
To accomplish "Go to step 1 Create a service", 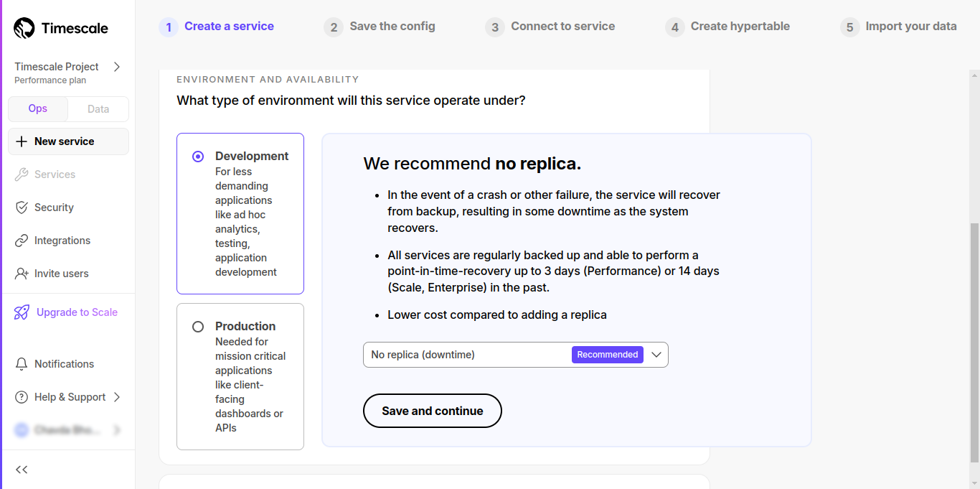I will (x=217, y=27).
